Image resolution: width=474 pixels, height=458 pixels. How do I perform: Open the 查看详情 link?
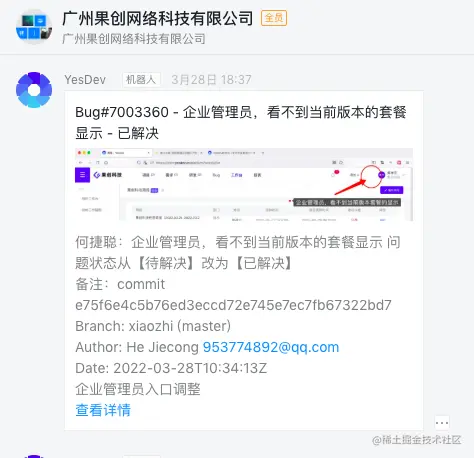(103, 410)
